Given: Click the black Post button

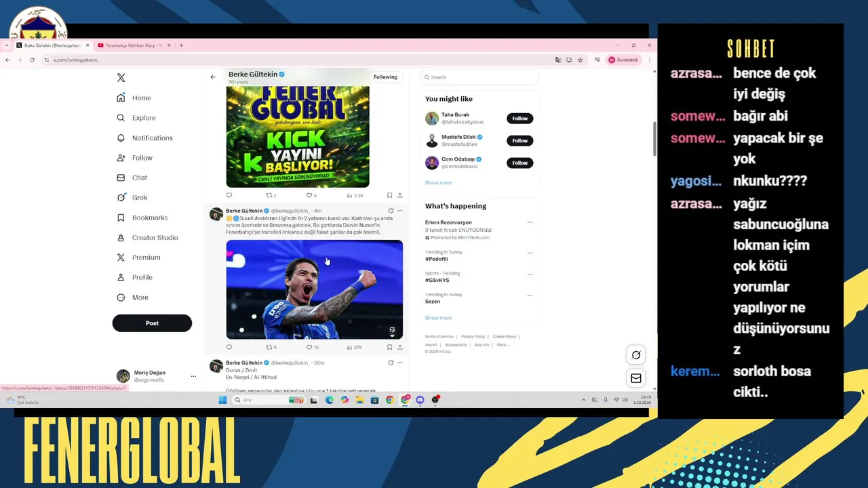Looking at the screenshot, I should (152, 323).
